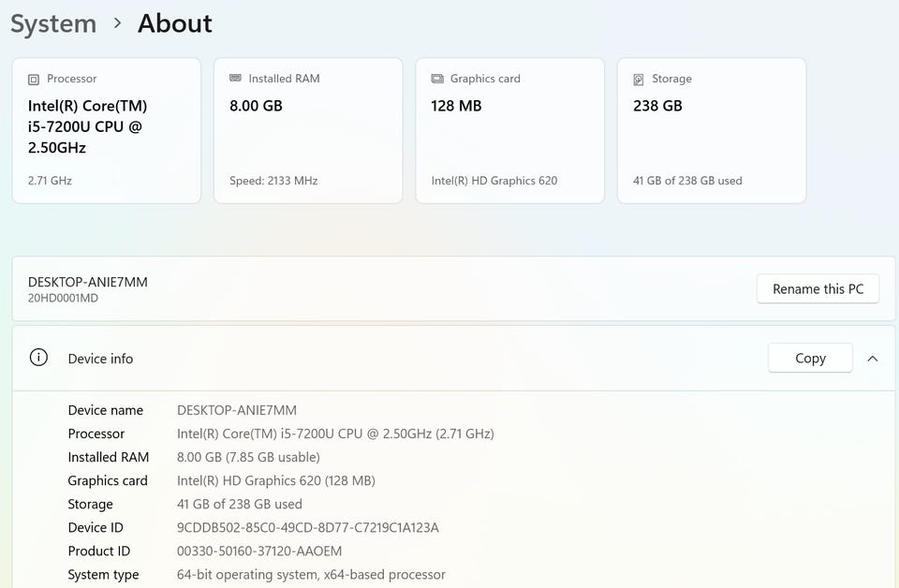This screenshot has width=899, height=588.
Task: Click the Storage drive icon
Action: [x=638, y=79]
